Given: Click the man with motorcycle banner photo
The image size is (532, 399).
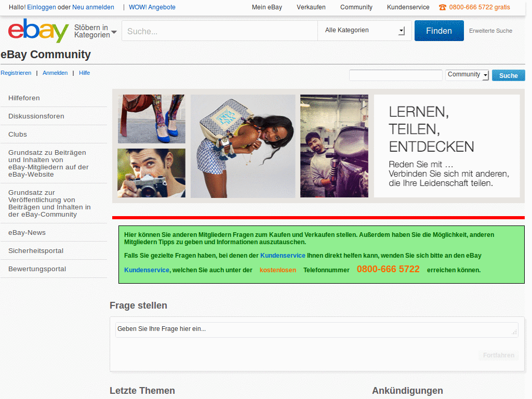Looking at the screenshot, I should coord(334,146).
